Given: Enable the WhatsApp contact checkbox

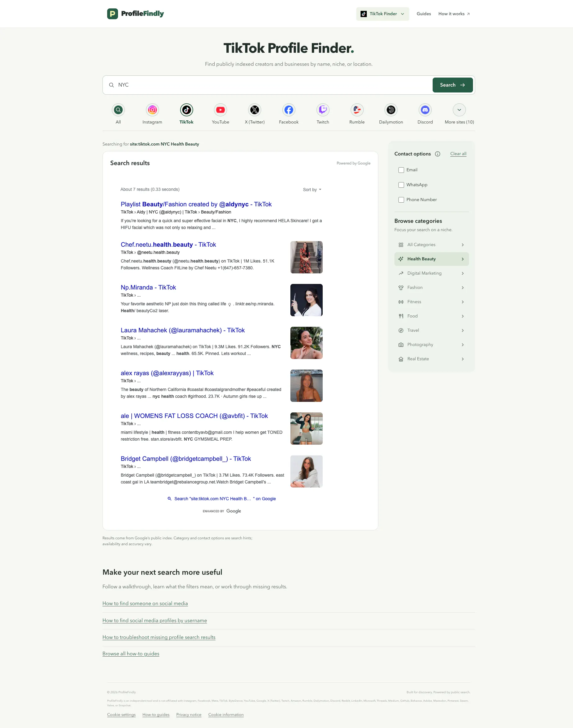Looking at the screenshot, I should coord(401,185).
